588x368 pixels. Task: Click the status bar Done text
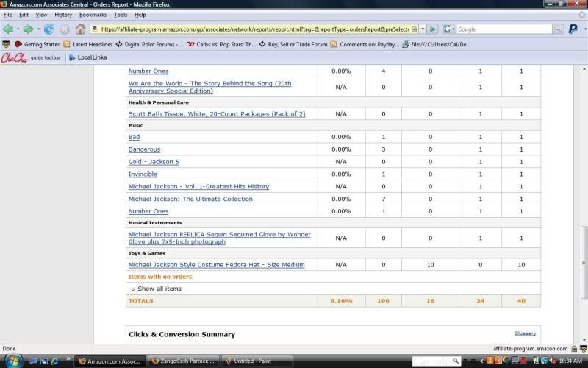[9, 348]
